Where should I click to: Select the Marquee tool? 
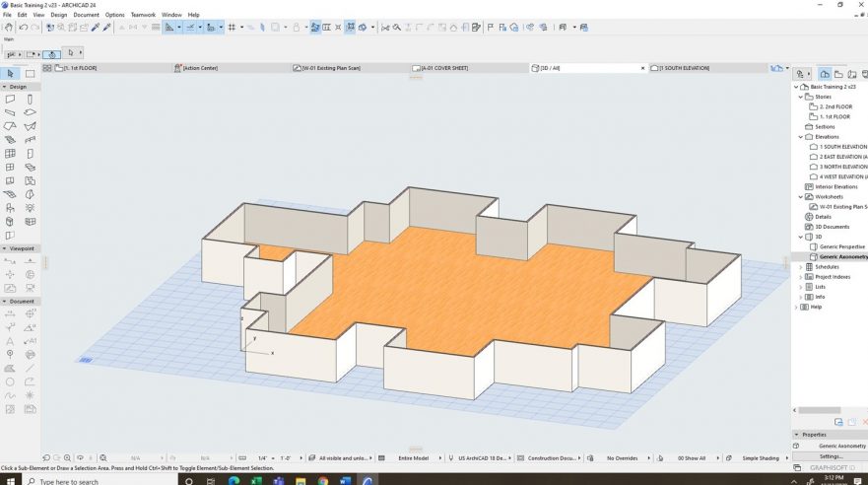(x=31, y=74)
